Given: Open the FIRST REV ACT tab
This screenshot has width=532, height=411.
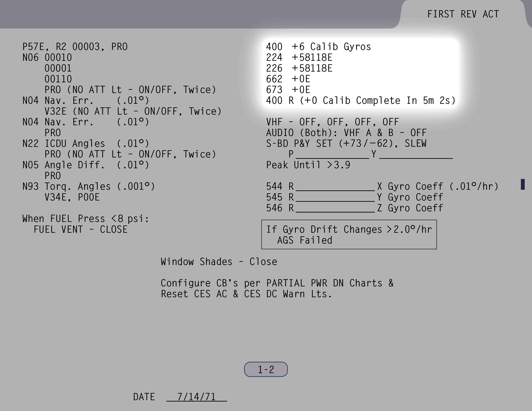Looking at the screenshot, I should click(x=463, y=14).
